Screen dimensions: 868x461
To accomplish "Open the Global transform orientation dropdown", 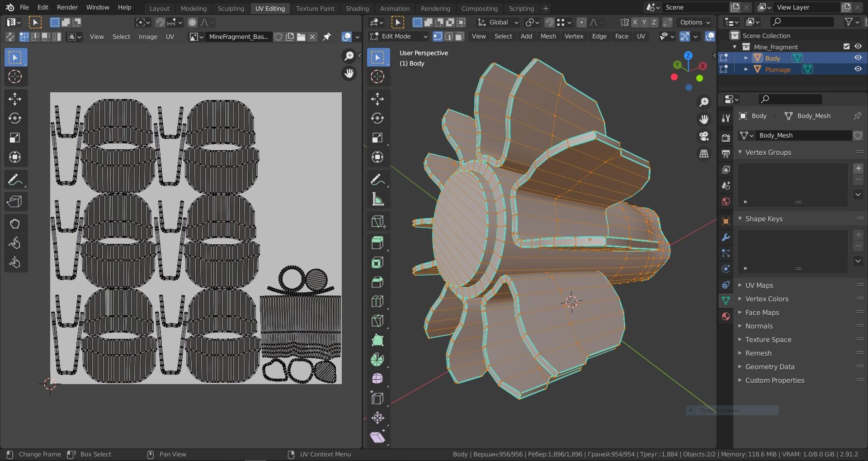I will tap(499, 22).
